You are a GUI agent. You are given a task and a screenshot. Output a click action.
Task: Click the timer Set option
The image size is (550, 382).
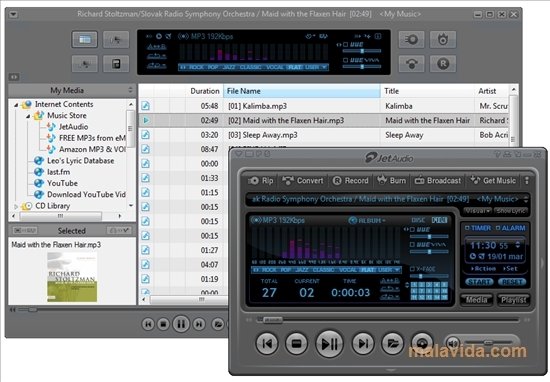click(510, 269)
